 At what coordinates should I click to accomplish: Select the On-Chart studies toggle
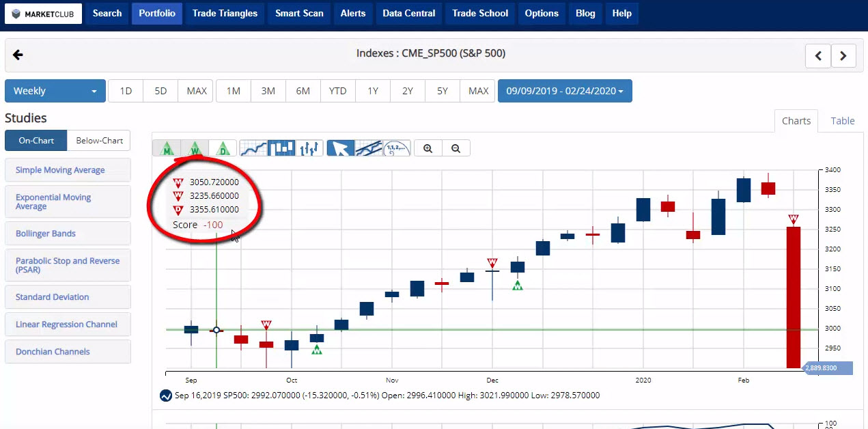coord(36,141)
